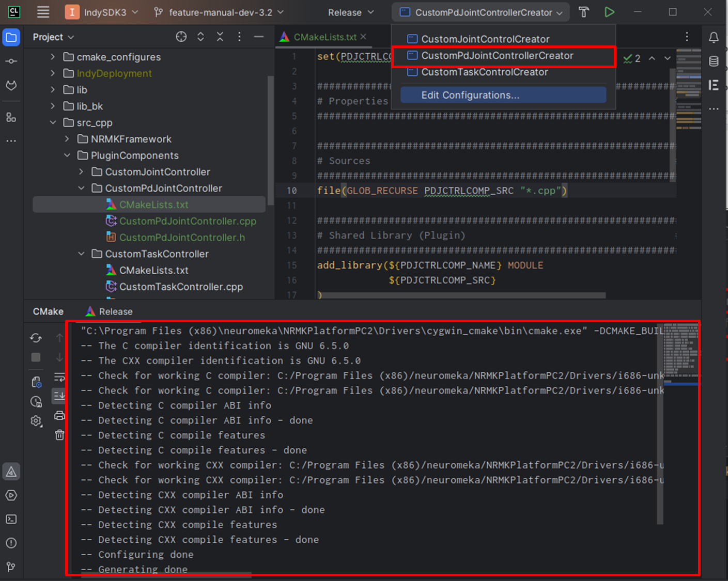Click the CMake output vertical scrollbar

[x=660, y=423]
